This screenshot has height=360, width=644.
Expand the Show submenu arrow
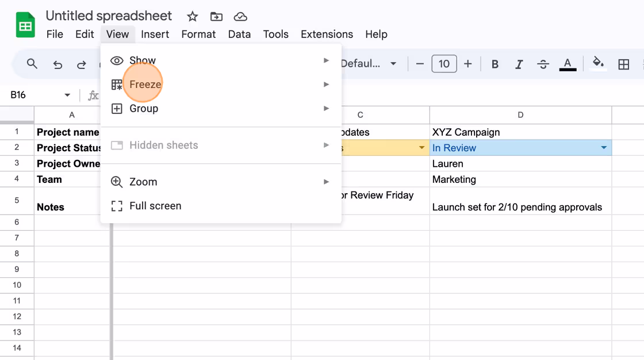click(326, 60)
